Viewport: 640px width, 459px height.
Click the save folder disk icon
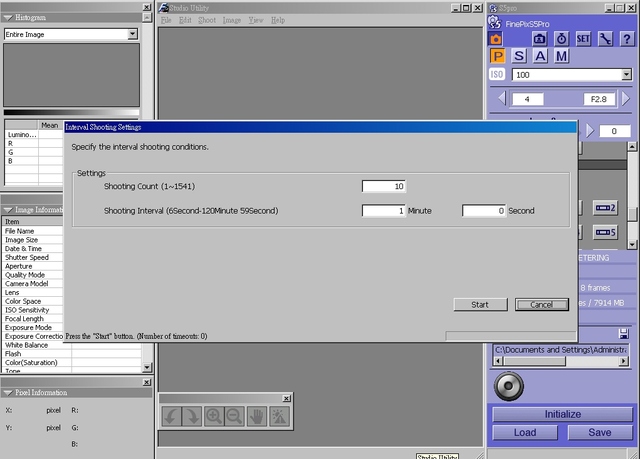(x=624, y=334)
